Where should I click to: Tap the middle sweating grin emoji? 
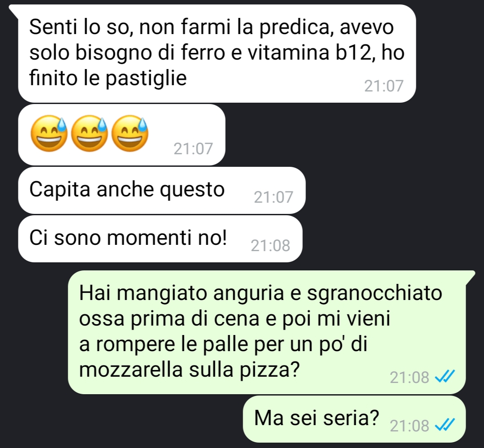pyautogui.click(x=89, y=134)
